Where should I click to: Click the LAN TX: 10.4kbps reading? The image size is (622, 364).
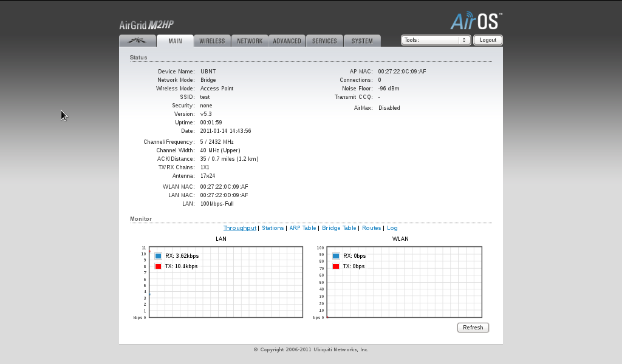(x=181, y=266)
